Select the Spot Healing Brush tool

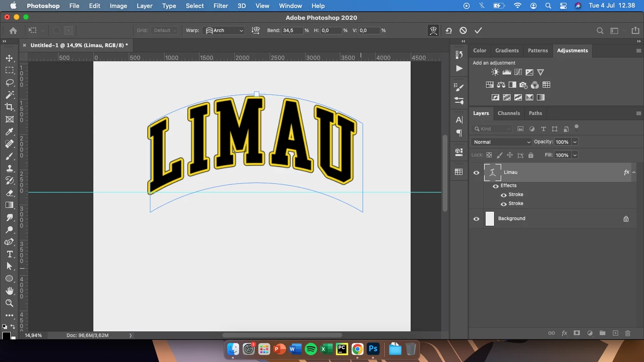pos(9,144)
